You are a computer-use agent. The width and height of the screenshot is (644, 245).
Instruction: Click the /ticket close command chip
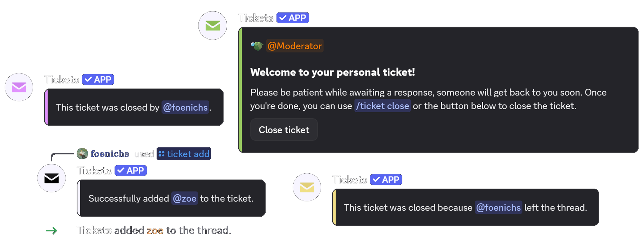pos(382,105)
